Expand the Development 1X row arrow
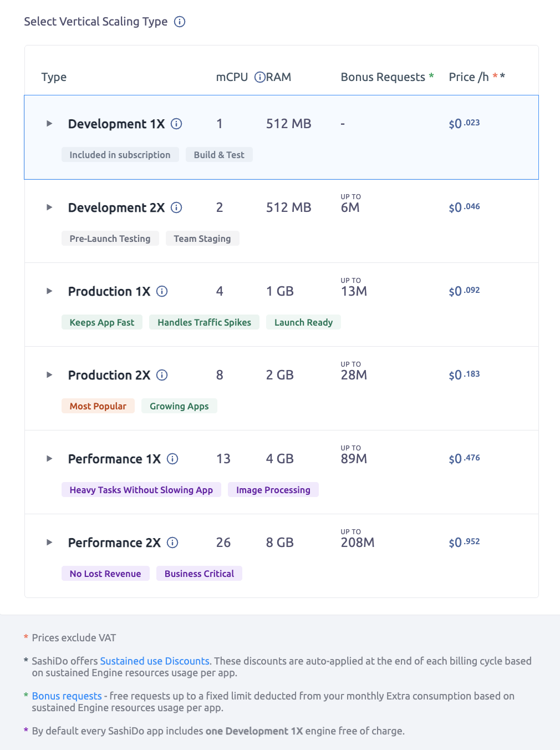Screen dimensions: 560x750 49,124
